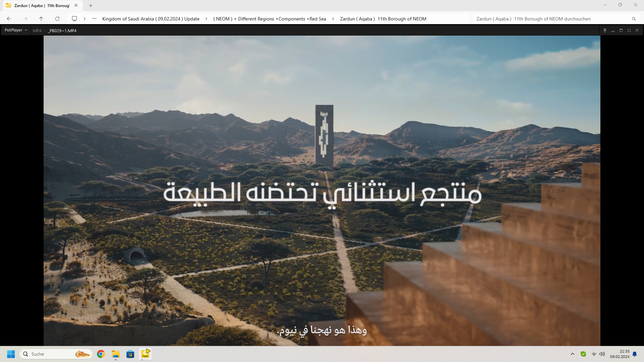The image size is (644, 362).
Task: Click the taskbar Suche search box
Action: tap(56, 354)
